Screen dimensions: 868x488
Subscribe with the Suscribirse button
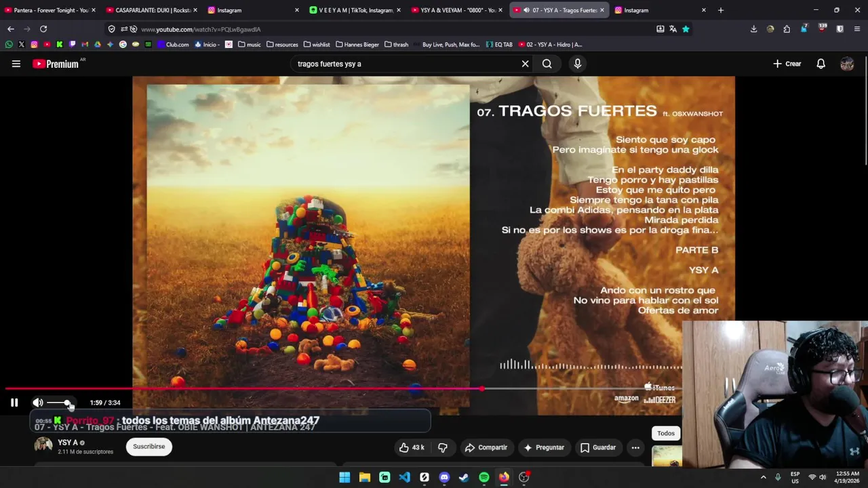pos(149,447)
